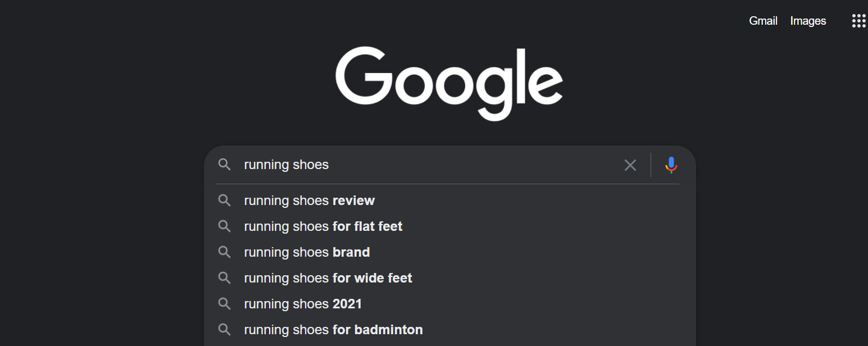
Task: Click magnifier icon beside 'running shoes review'
Action: (x=225, y=201)
